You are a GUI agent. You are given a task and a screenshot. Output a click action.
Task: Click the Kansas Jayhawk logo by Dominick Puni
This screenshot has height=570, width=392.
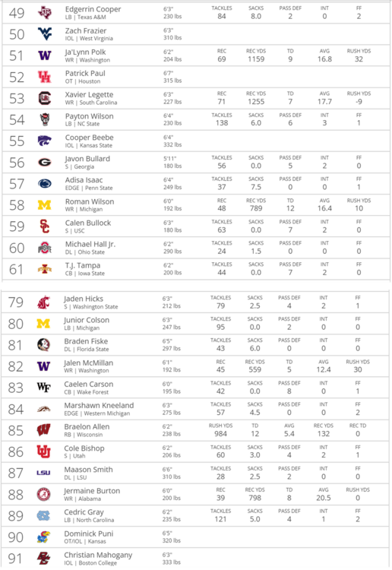tap(43, 537)
